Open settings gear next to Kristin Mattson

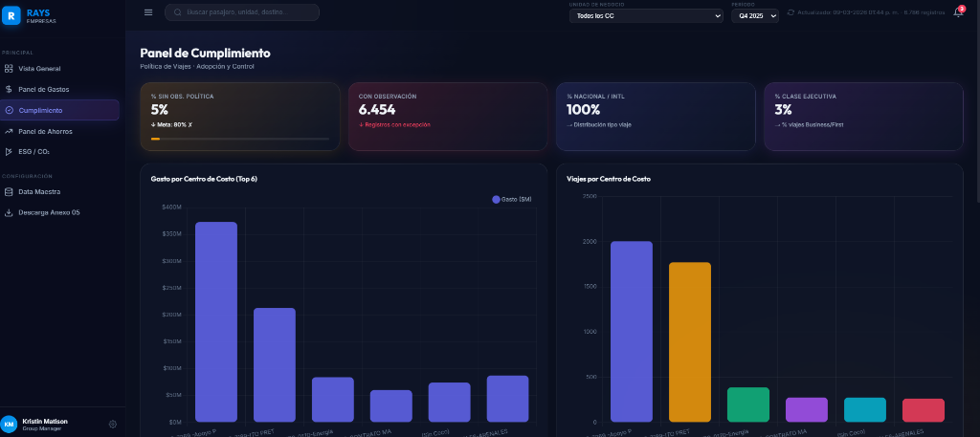[x=113, y=424]
